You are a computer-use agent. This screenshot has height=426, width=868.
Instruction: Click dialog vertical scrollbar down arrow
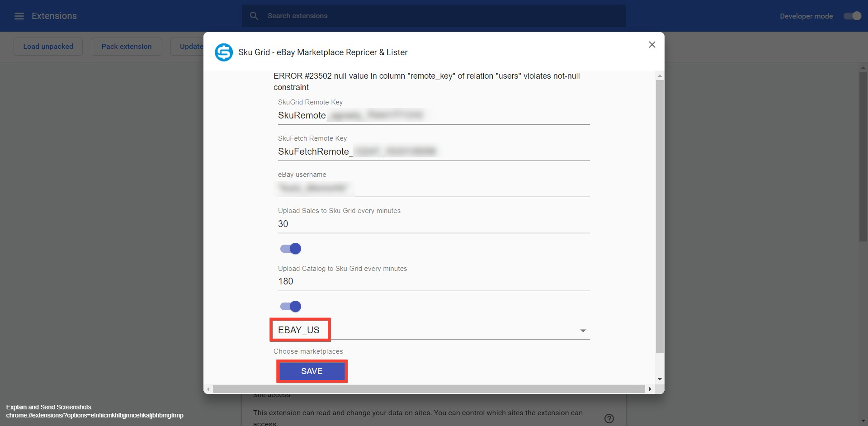click(660, 379)
